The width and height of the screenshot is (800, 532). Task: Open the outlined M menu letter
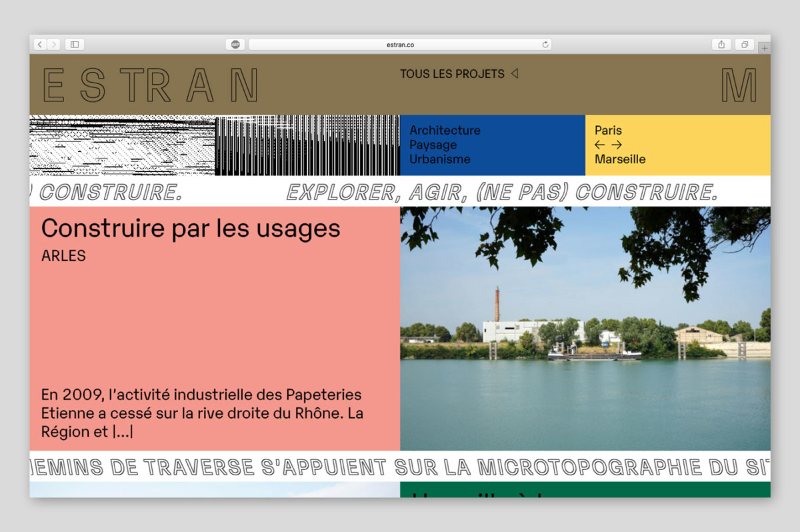click(x=739, y=85)
